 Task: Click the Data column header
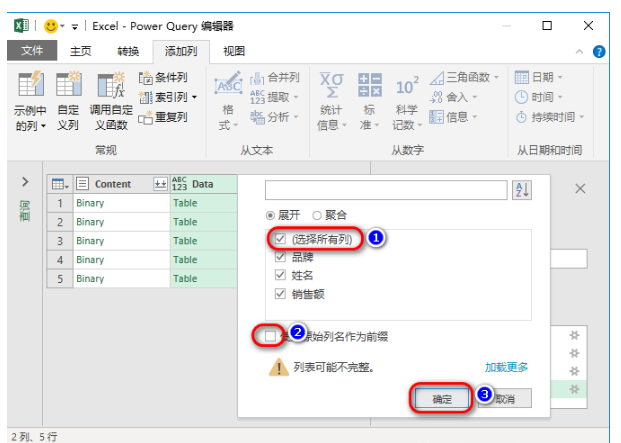tap(204, 184)
